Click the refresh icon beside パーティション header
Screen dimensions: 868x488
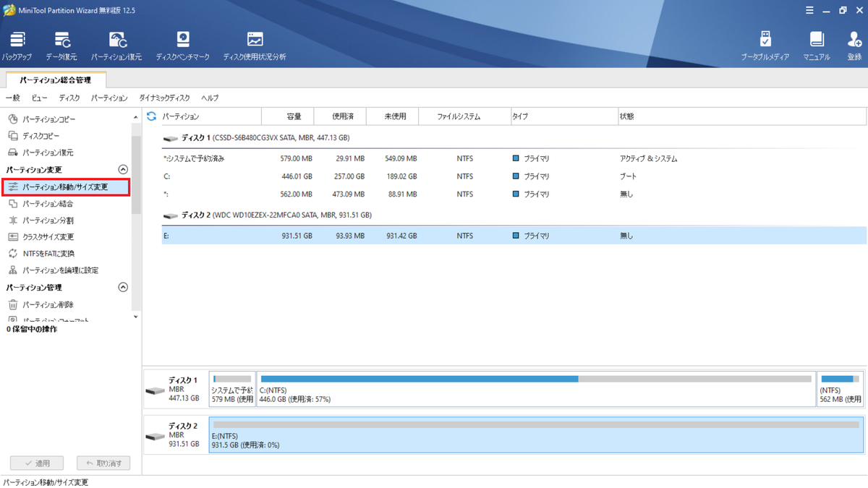point(151,116)
